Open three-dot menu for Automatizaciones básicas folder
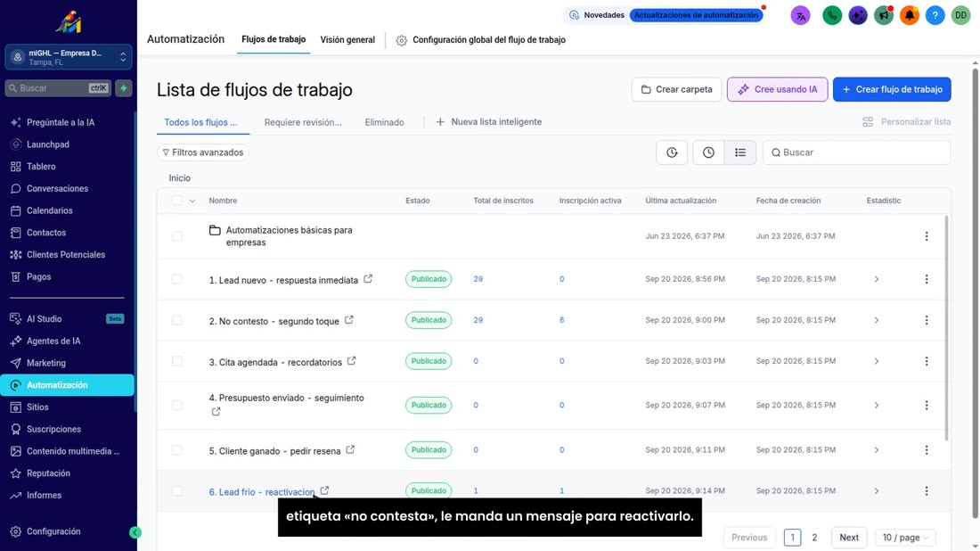This screenshot has width=980, height=551. (927, 236)
